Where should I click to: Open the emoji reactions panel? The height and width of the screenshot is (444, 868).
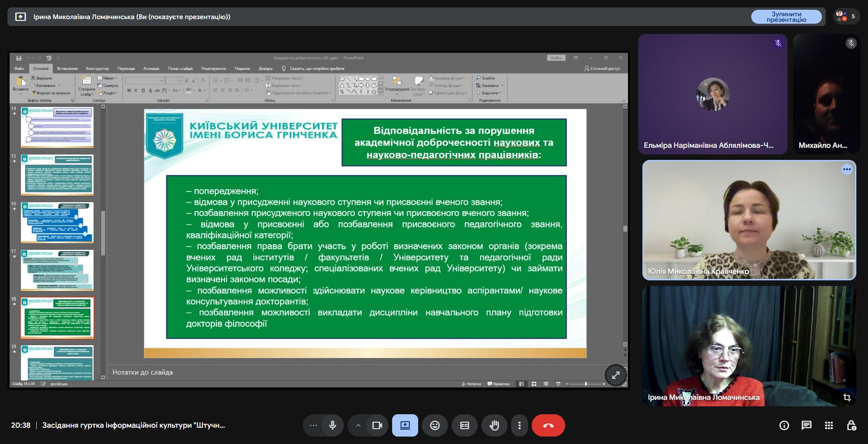tap(434, 425)
